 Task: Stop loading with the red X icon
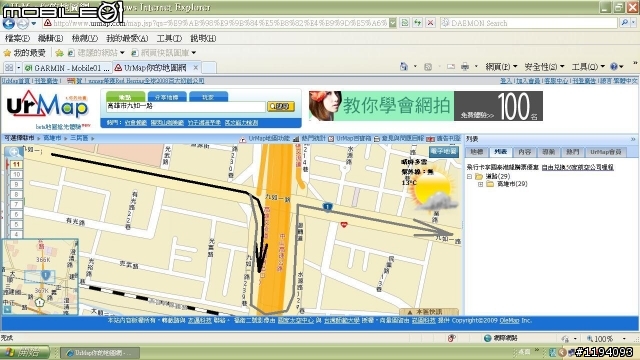point(430,23)
